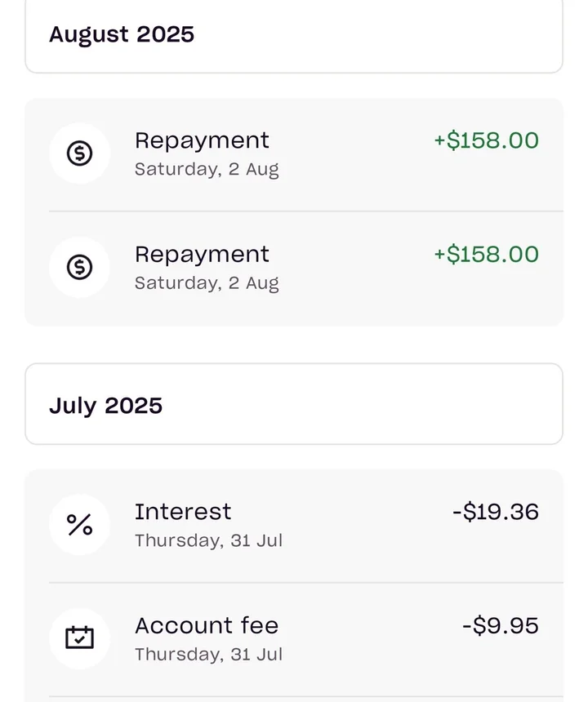Image resolution: width=588 pixels, height=702 pixels.
Task: Tap the second Saturday, 2 Aug date
Action: (207, 283)
